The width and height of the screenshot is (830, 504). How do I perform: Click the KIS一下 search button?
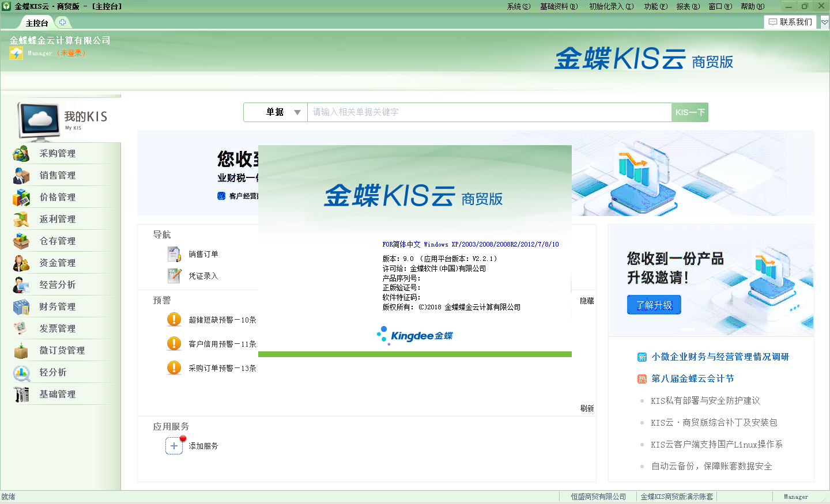pos(690,112)
